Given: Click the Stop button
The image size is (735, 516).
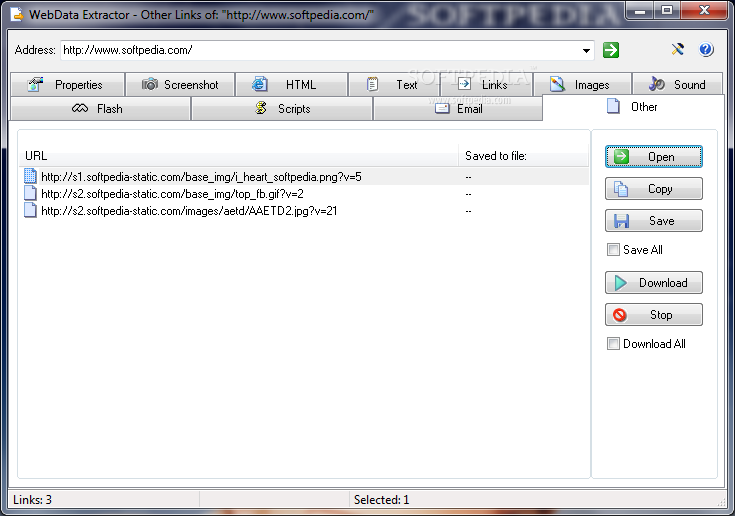Looking at the screenshot, I should [x=653, y=314].
